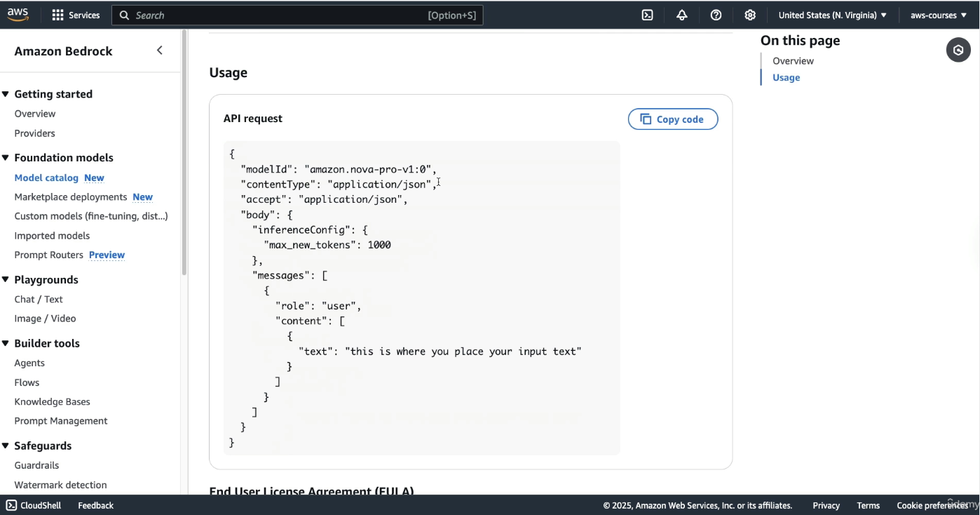980x515 pixels.
Task: Collapse the Safeguards section
Action: point(6,446)
